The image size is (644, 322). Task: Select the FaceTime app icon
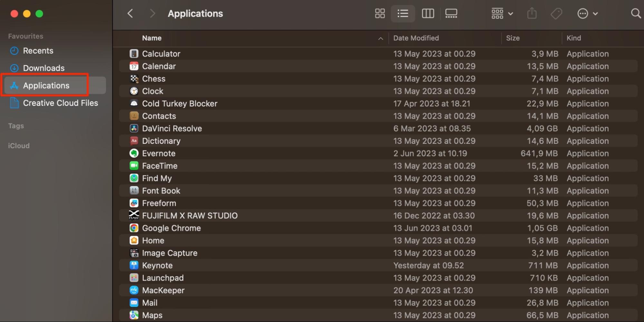(x=134, y=166)
